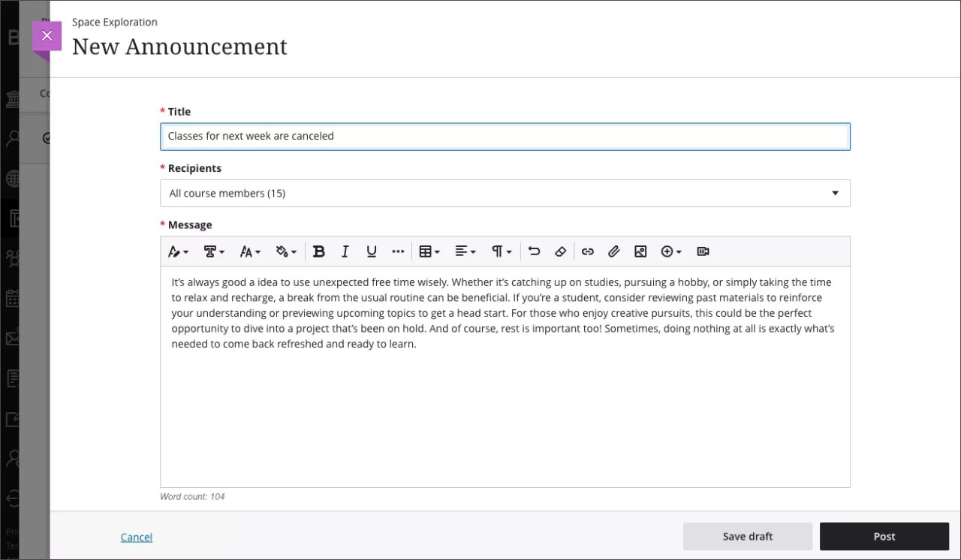The image size is (961, 560).
Task: Apply underline formatting
Action: coord(371,251)
